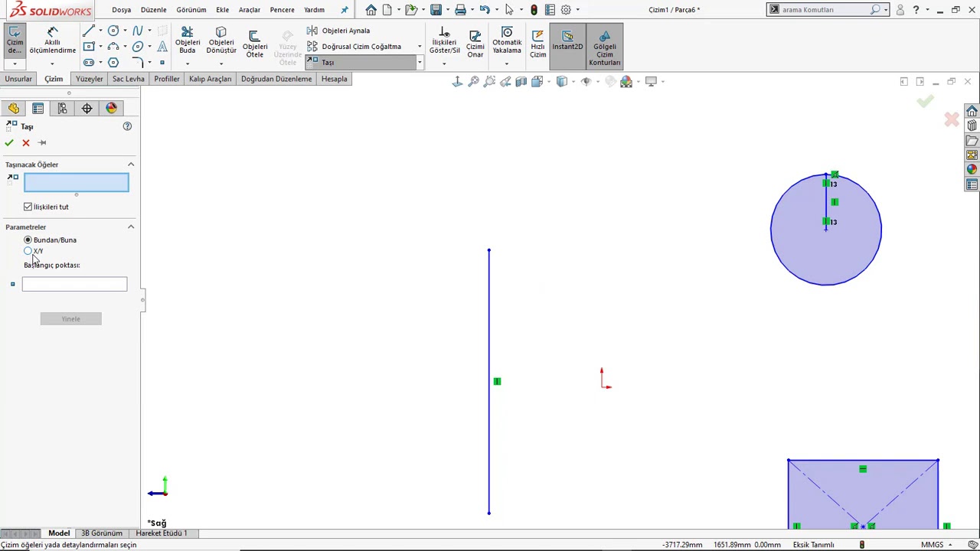
Task: Switch to Sac Levha tab
Action: coord(128,79)
